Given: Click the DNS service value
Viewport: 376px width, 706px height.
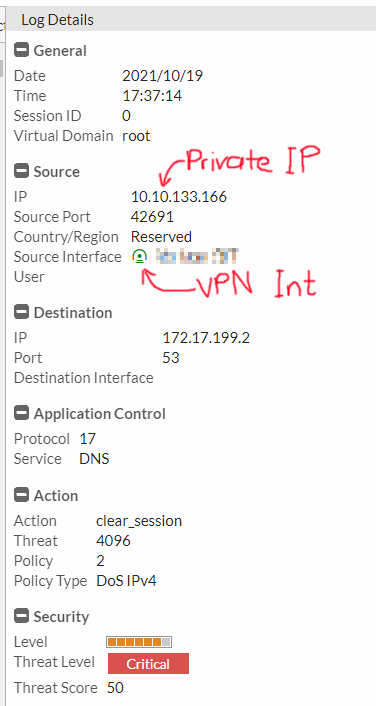Looking at the screenshot, I should [94, 459].
